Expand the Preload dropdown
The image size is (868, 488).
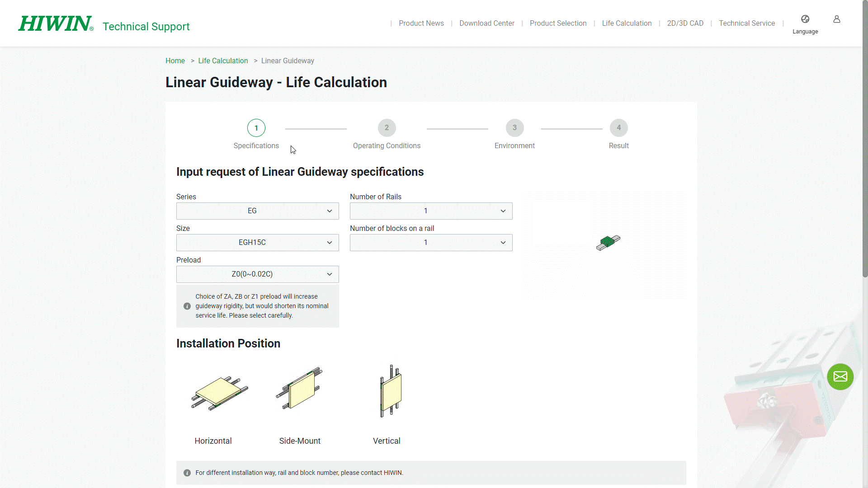(x=257, y=274)
